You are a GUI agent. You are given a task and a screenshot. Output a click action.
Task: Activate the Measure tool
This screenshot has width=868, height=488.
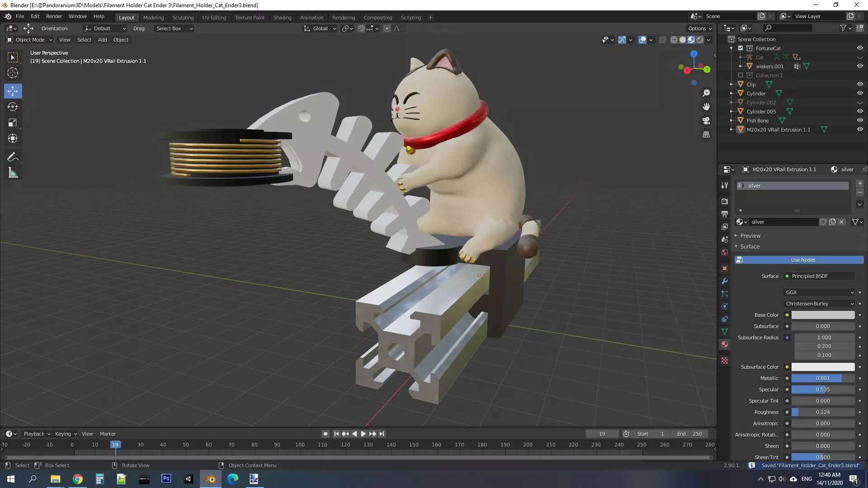(x=13, y=173)
